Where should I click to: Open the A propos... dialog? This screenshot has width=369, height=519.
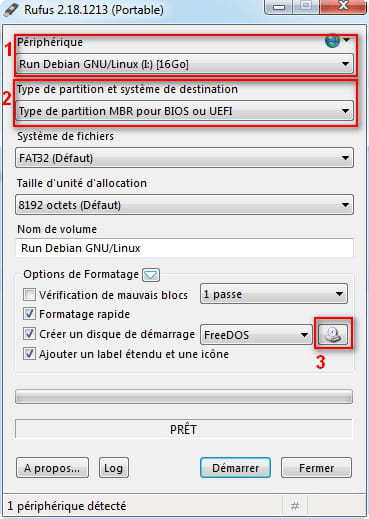[x=52, y=468]
